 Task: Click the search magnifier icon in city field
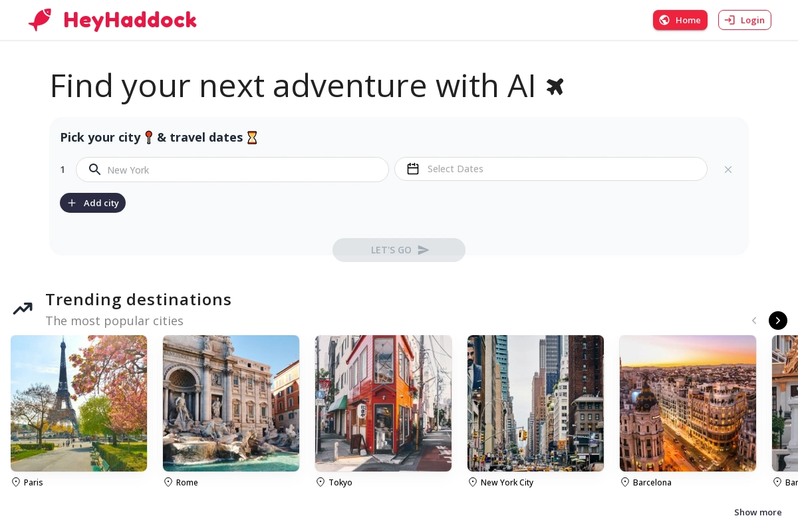pyautogui.click(x=95, y=169)
